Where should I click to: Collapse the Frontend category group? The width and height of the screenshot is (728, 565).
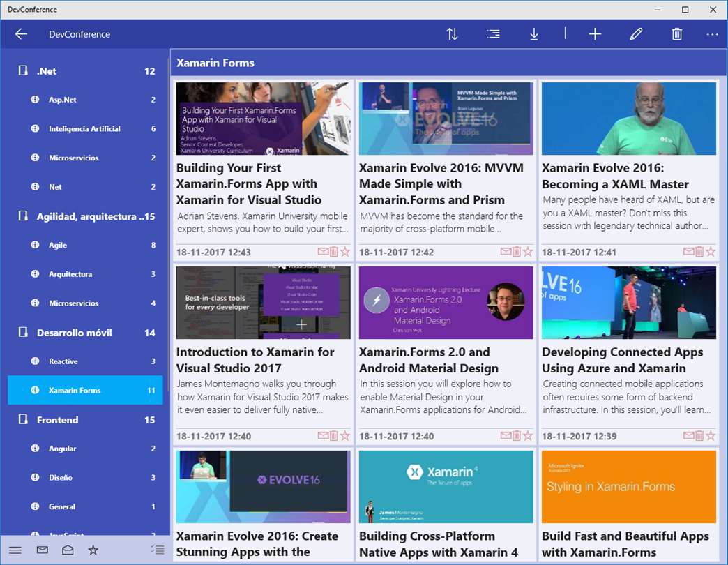pyautogui.click(x=86, y=420)
